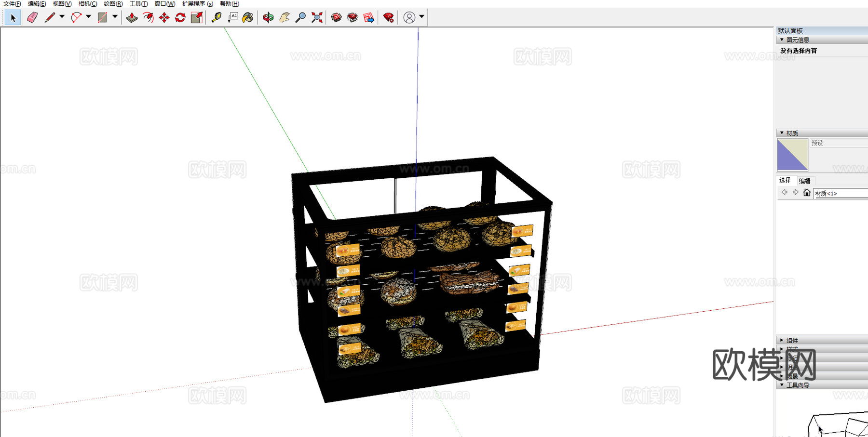
Task: Open the Rectangle tool dropdown arrow
Action: point(115,17)
